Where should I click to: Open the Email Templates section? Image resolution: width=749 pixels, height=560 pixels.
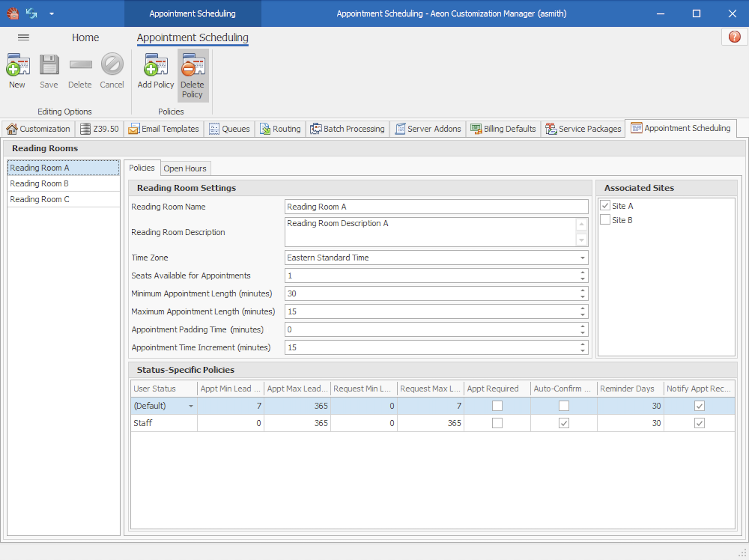pyautogui.click(x=163, y=129)
